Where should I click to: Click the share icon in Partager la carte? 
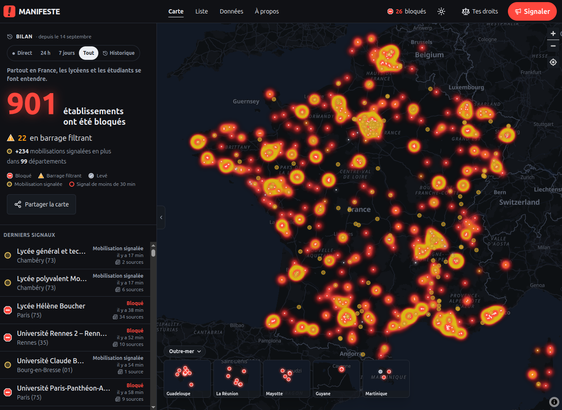click(x=18, y=204)
